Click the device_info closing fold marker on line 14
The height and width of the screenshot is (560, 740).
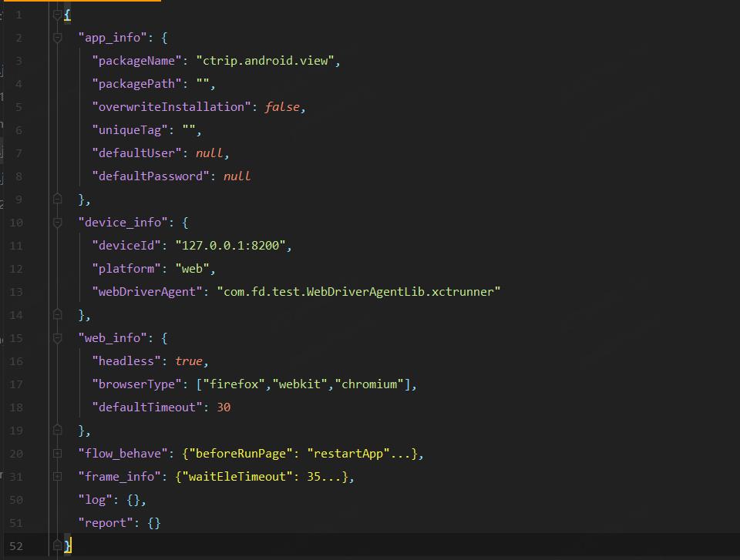57,315
